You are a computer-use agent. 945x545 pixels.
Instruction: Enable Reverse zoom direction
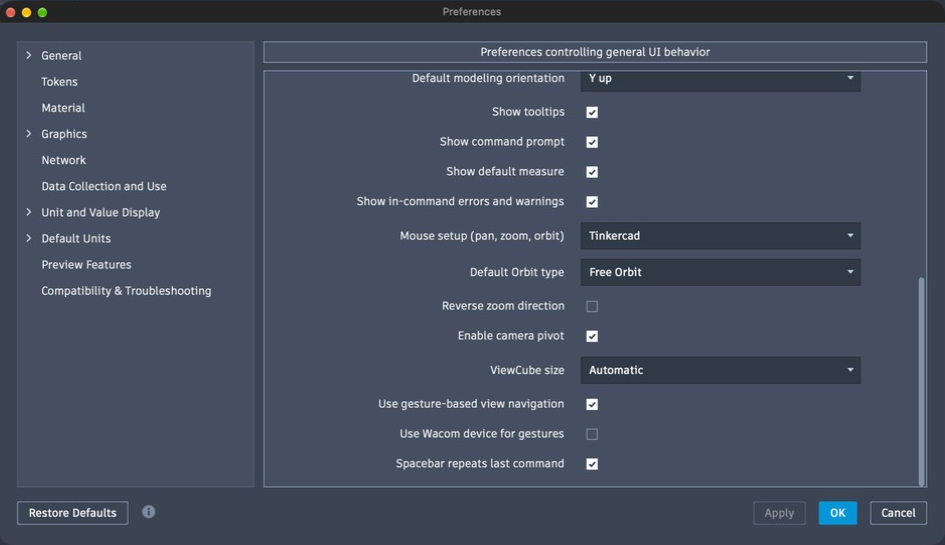592,306
